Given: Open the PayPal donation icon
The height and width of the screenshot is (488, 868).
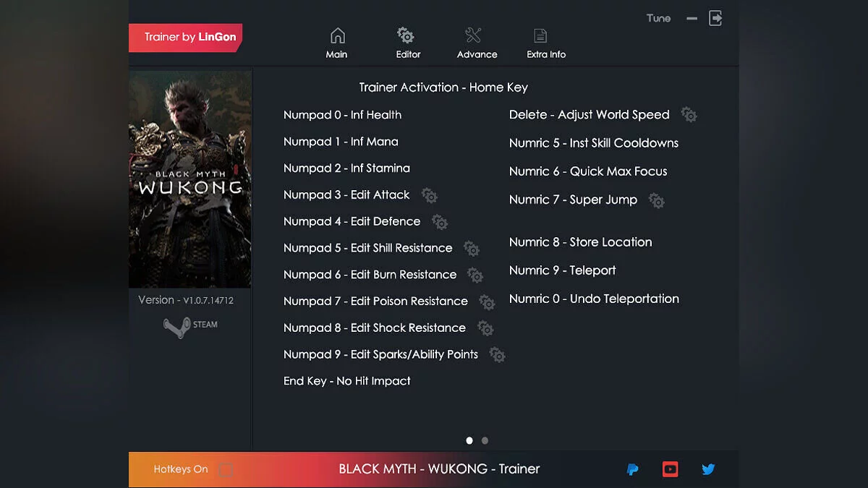Looking at the screenshot, I should (632, 470).
